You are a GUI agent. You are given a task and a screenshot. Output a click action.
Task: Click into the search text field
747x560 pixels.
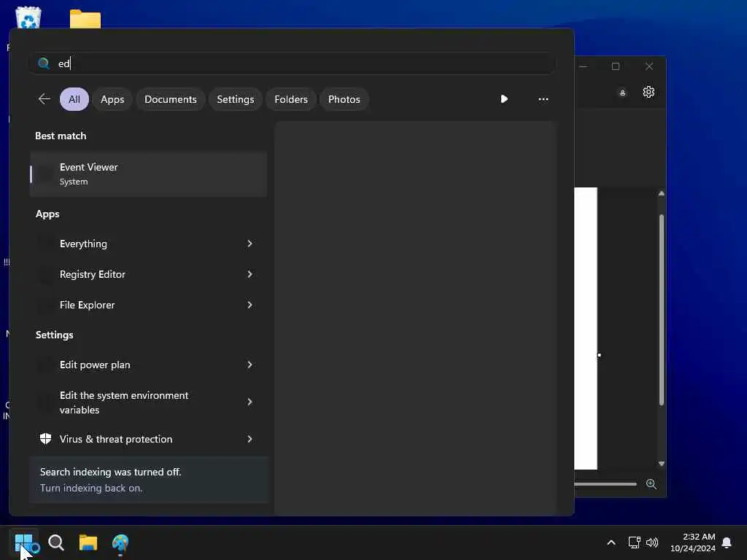click(292, 63)
